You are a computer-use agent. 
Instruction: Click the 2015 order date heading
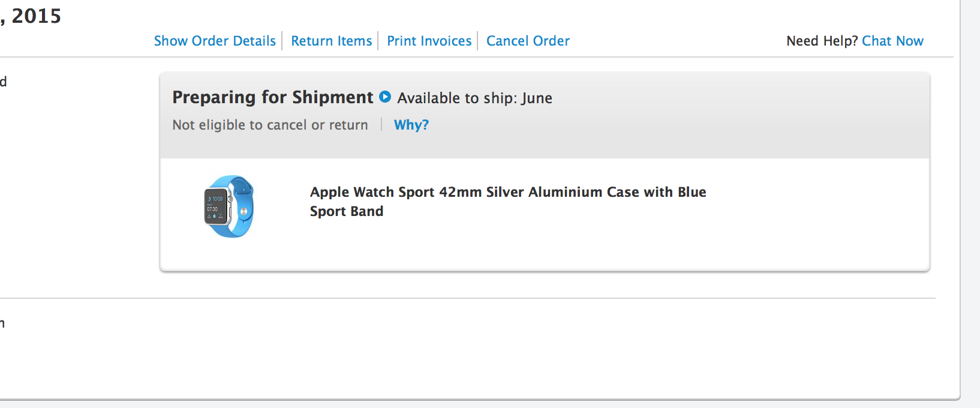36,16
